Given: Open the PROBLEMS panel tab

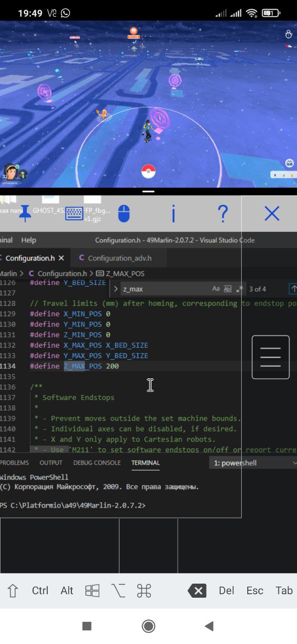Looking at the screenshot, I should pyautogui.click(x=14, y=463).
